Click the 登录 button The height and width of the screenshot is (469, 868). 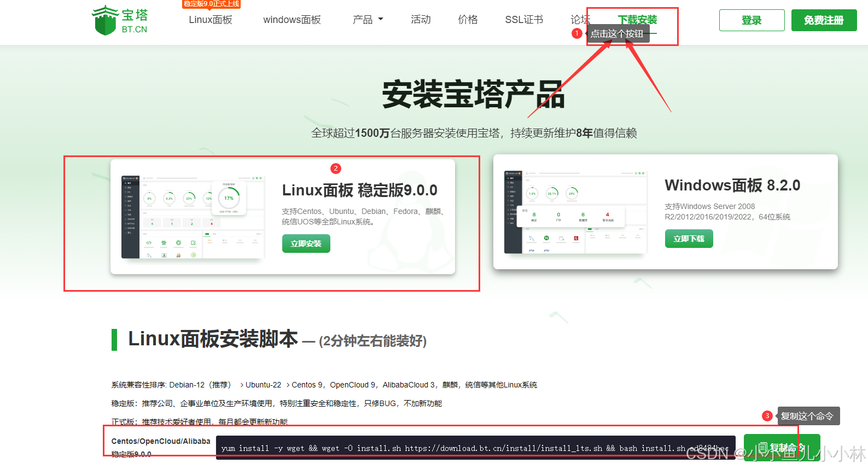(x=752, y=20)
